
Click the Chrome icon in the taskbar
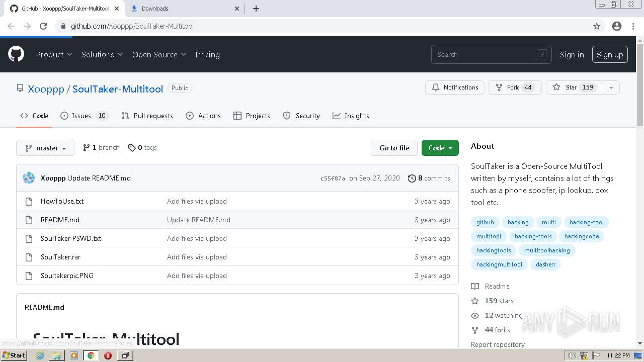tap(91, 355)
